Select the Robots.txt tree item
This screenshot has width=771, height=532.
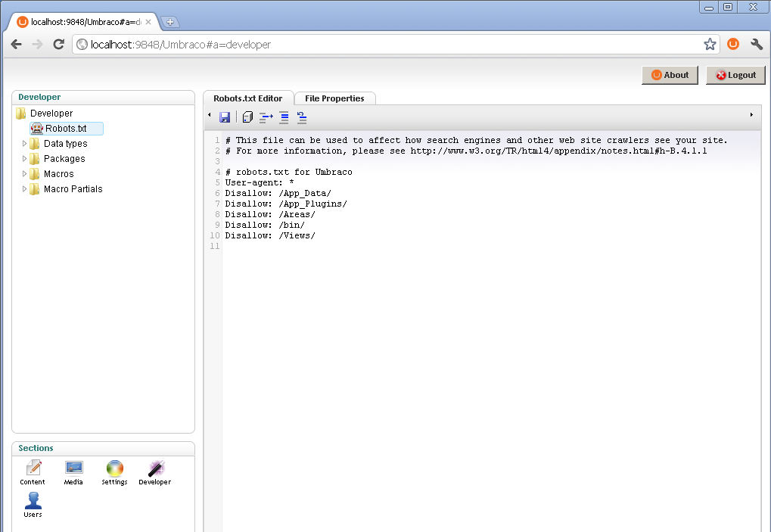point(67,129)
